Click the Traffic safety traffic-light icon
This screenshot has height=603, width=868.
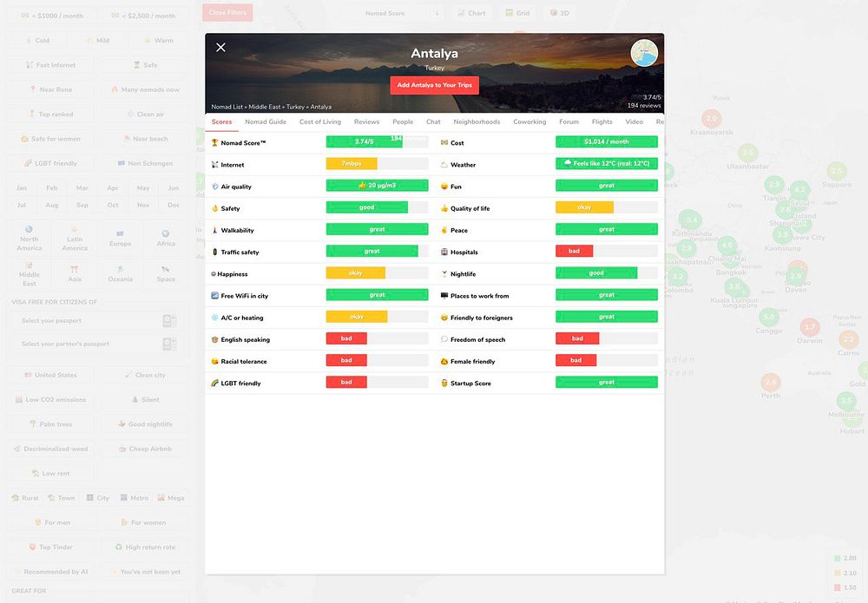click(x=214, y=252)
